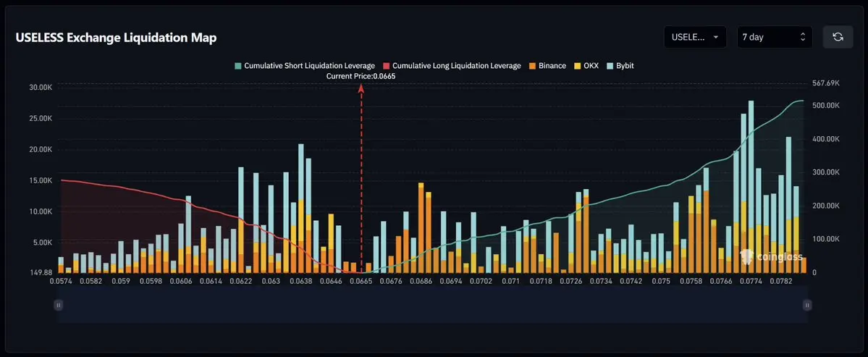Toggle Cumulative Short Liquidation Leverage legend
This screenshot has height=357, width=868.
305,66
